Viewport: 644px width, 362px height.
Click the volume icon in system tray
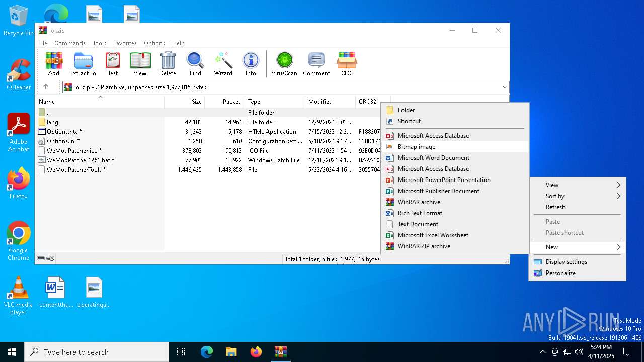click(x=579, y=352)
